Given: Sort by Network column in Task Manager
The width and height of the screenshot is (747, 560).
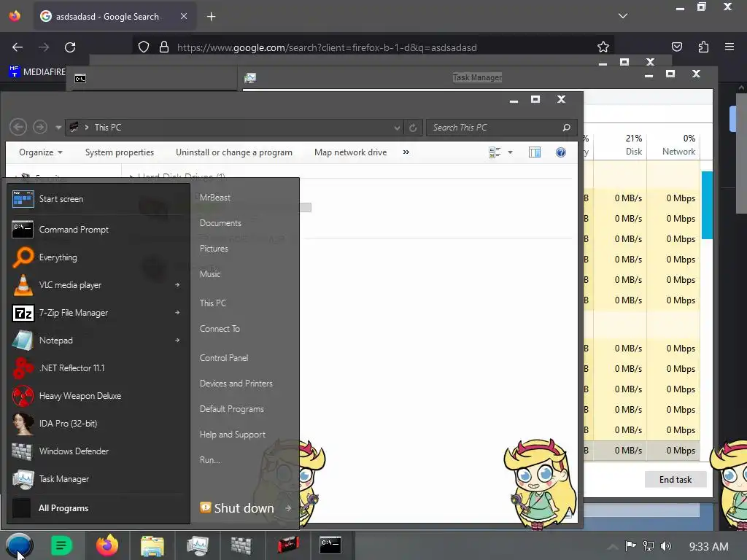Looking at the screenshot, I should point(674,145).
